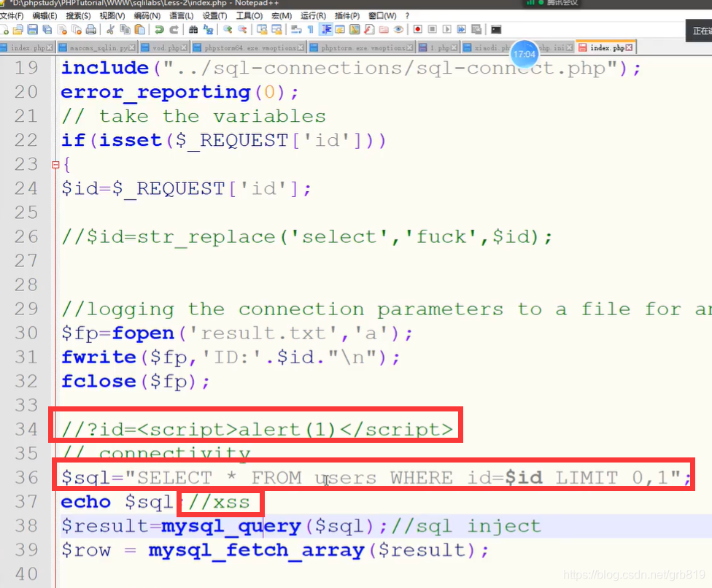Open the 语言(L) menu

181,16
